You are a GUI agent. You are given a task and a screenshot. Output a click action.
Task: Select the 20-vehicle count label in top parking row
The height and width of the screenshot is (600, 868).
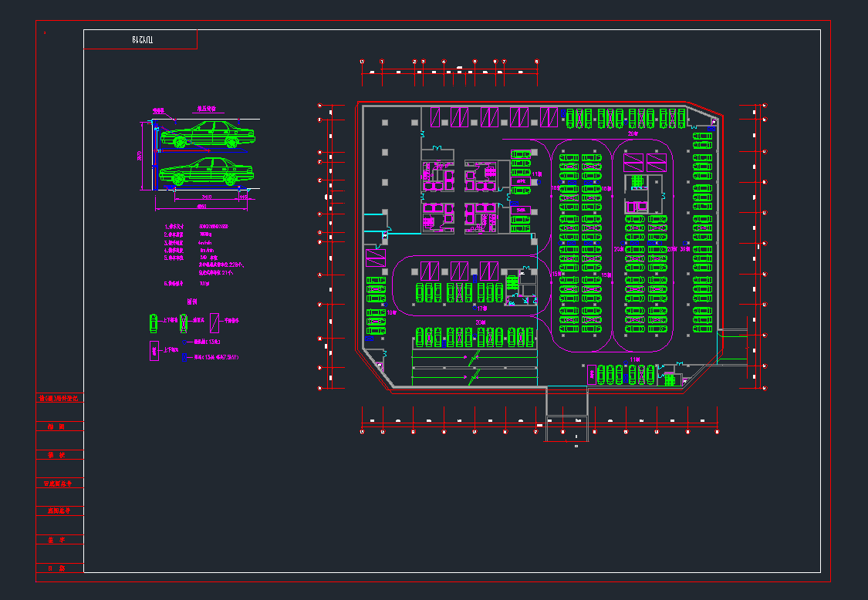pos(633,133)
